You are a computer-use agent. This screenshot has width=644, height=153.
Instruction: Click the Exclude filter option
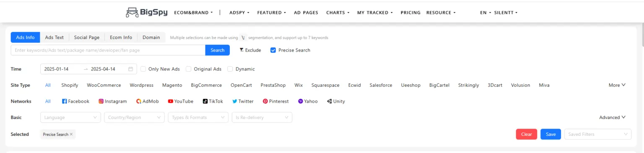click(250, 50)
